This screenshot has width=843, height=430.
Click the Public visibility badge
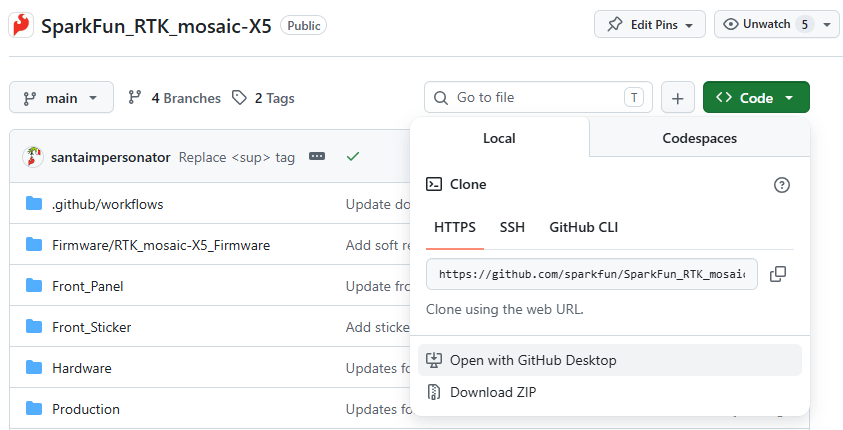(x=304, y=25)
